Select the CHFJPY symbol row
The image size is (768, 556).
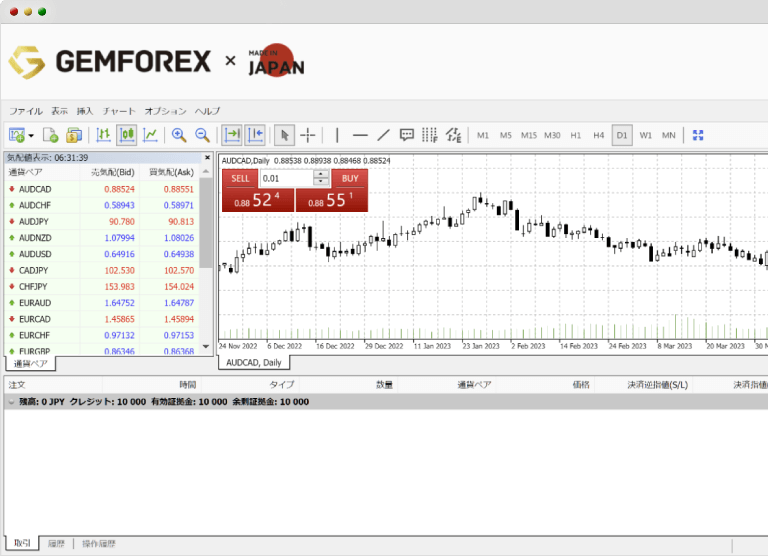102,286
